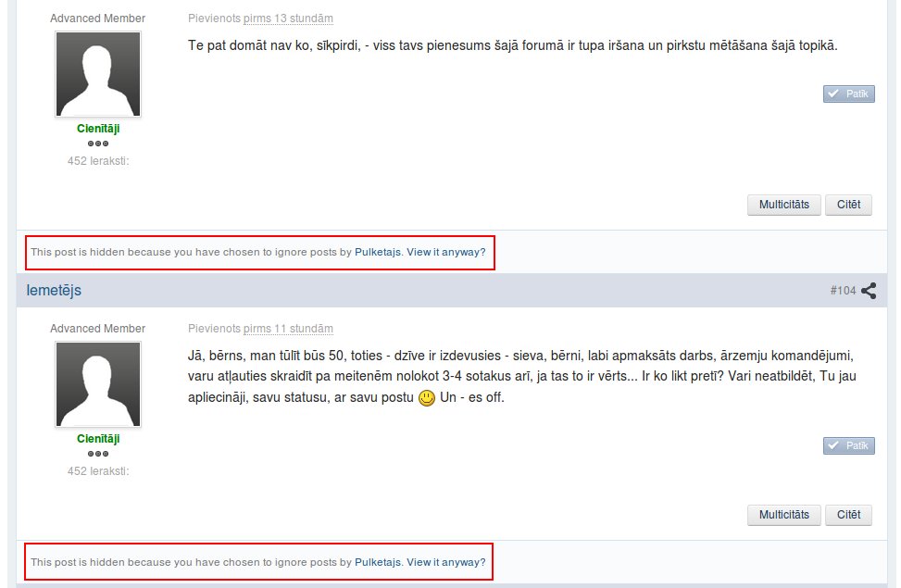Click the 'pirms 13 stundām' timestamp

pos(288,19)
